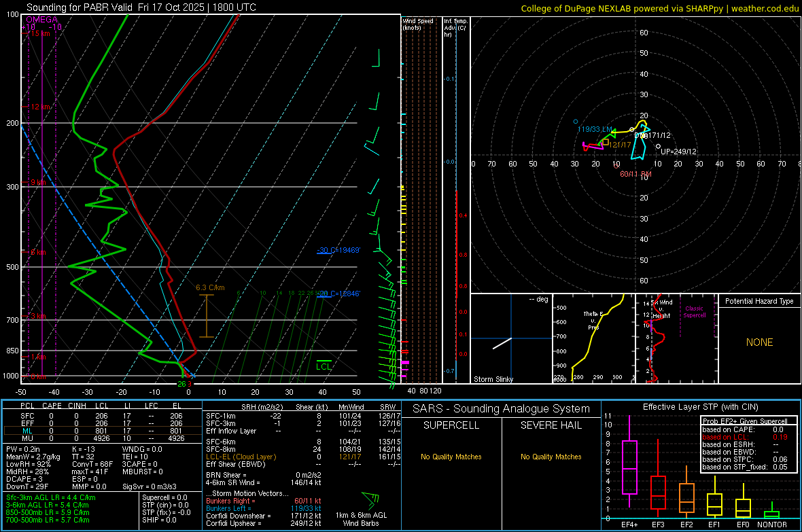Click the 'based on STPC' probability row

[x=745, y=459]
